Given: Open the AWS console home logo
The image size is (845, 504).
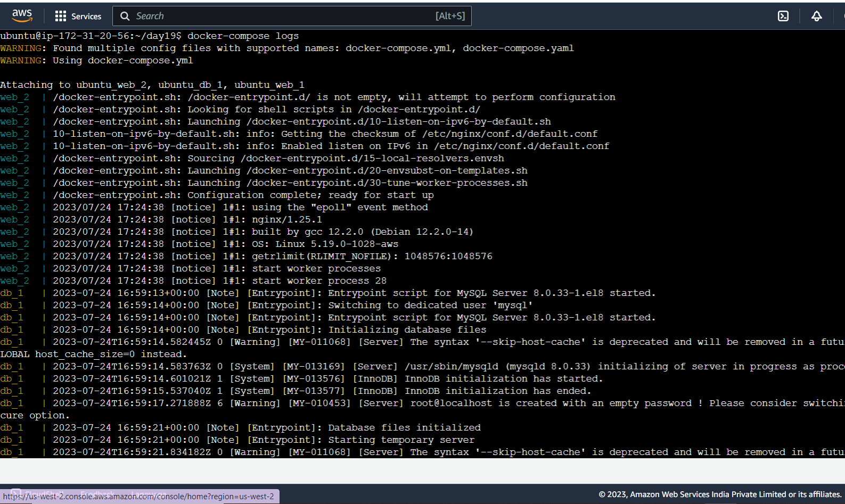Looking at the screenshot, I should click(x=22, y=16).
